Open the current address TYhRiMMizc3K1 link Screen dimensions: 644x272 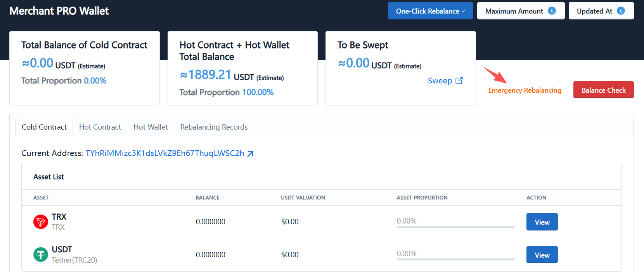[x=165, y=153]
